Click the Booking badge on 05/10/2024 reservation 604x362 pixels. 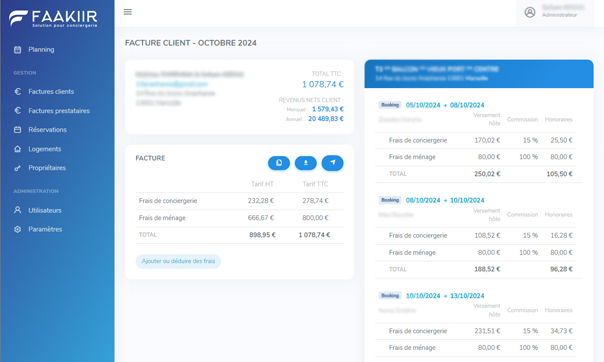(390, 105)
